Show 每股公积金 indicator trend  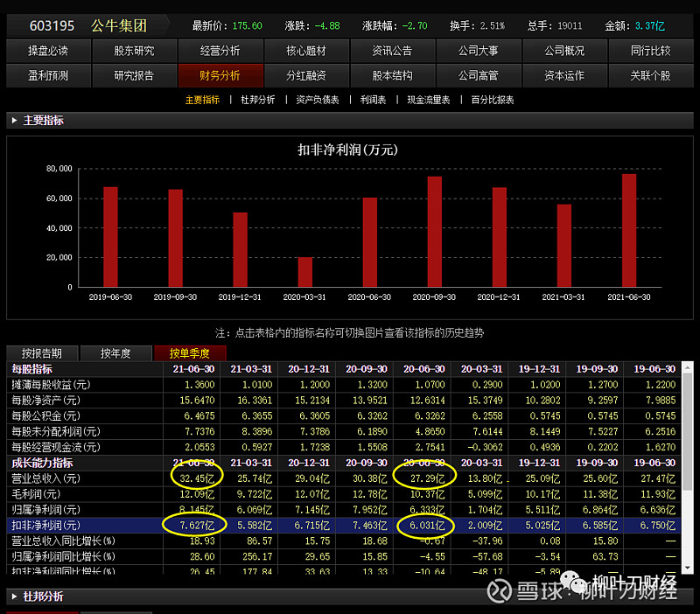tap(46, 415)
